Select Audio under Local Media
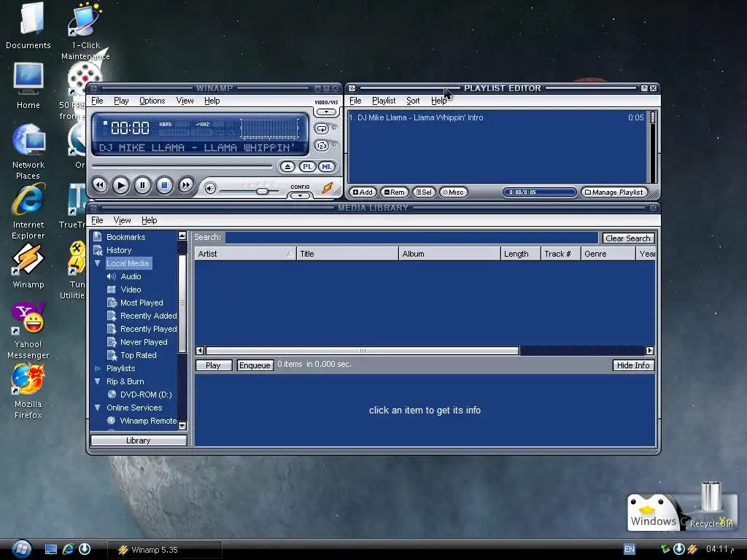Viewport: 747px width, 560px height. point(131,276)
